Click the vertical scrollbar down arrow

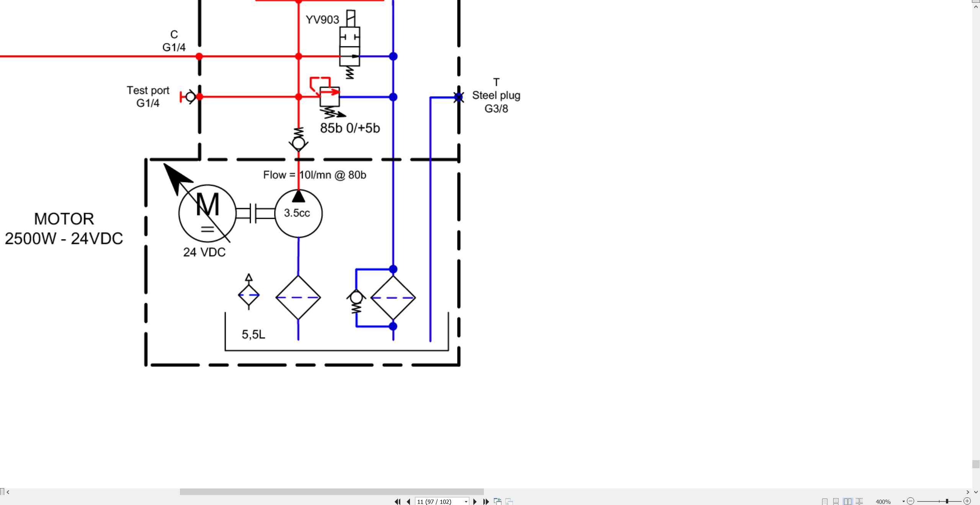(x=976, y=492)
